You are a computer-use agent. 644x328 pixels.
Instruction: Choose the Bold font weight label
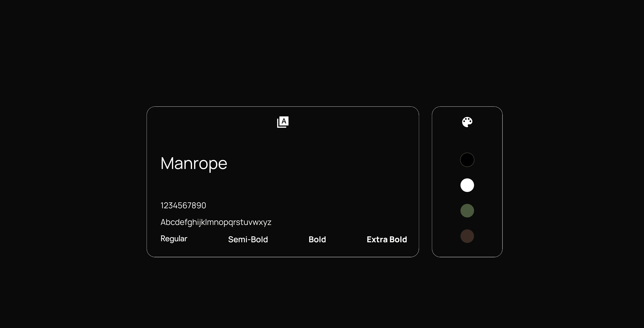click(x=317, y=239)
